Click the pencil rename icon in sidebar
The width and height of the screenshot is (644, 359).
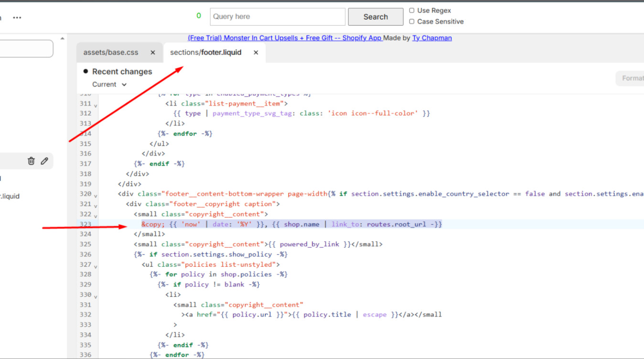[44, 161]
